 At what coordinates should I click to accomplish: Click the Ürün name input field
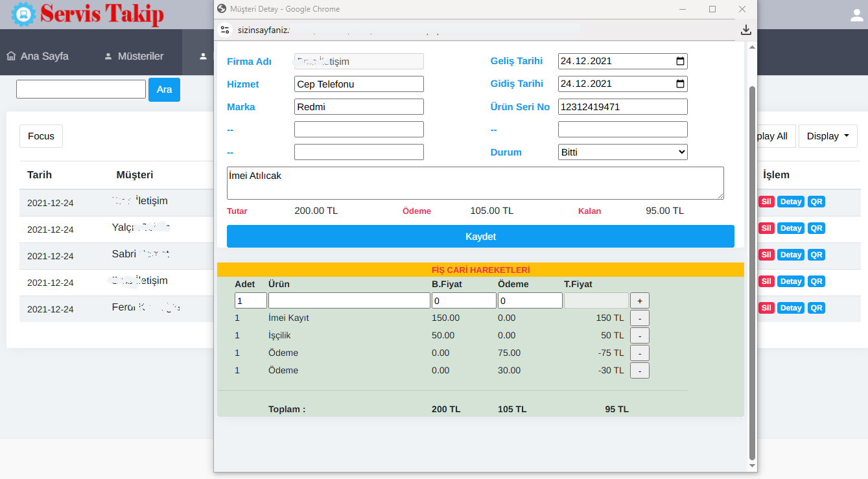pyautogui.click(x=349, y=301)
